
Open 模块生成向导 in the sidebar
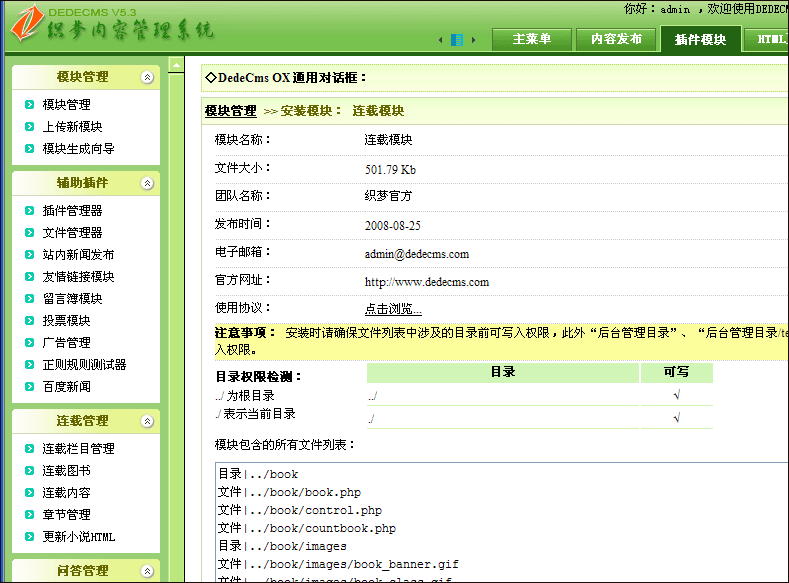tap(78, 149)
